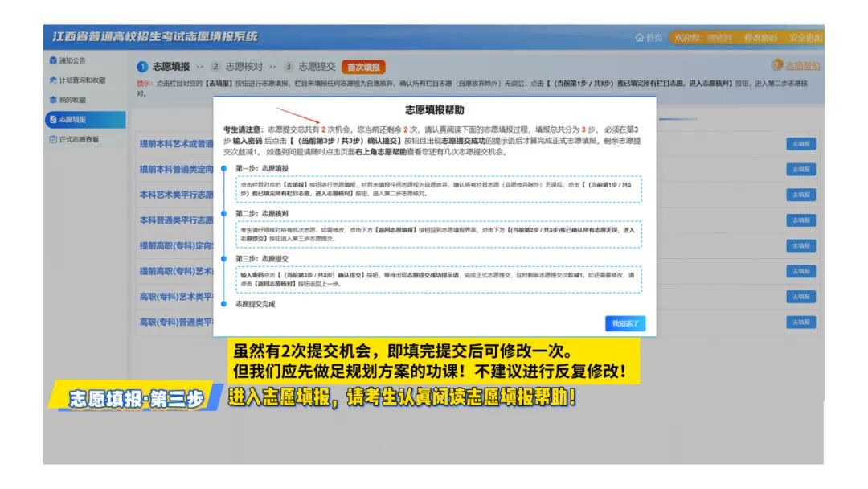The image size is (868, 489).
Task: Click the 首页 home icon in header
Action: point(641,39)
